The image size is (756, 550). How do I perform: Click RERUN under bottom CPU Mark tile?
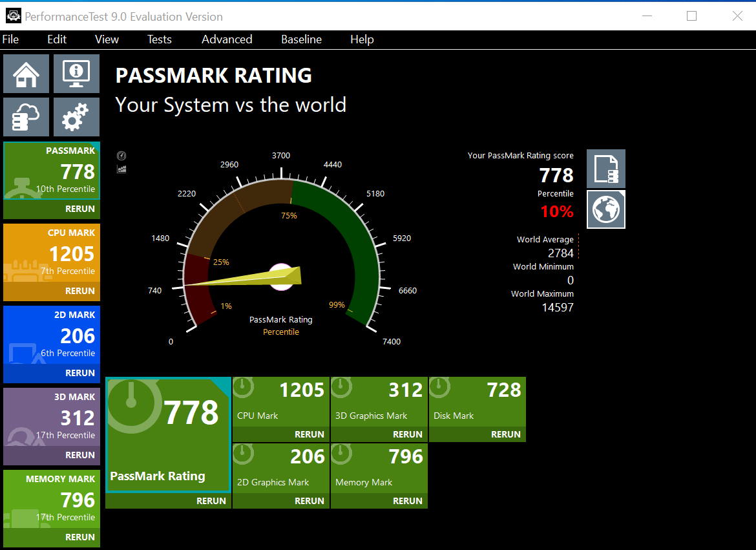310,434
